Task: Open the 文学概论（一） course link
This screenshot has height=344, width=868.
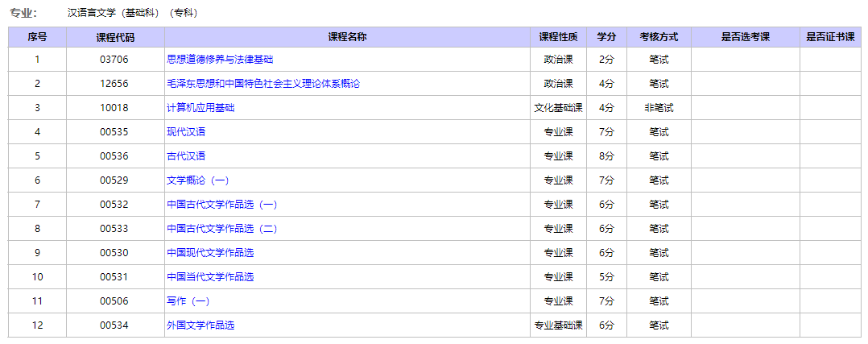Action: coord(197,180)
